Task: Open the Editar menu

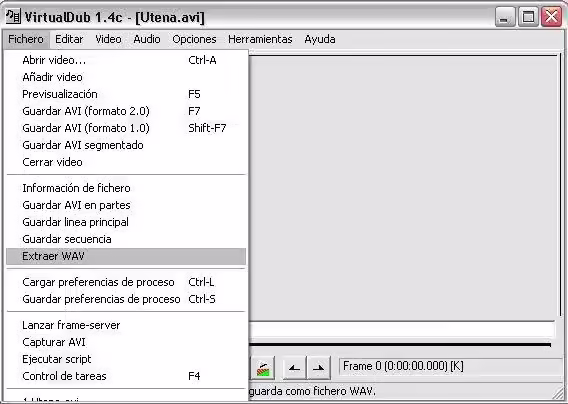Action: click(x=69, y=39)
